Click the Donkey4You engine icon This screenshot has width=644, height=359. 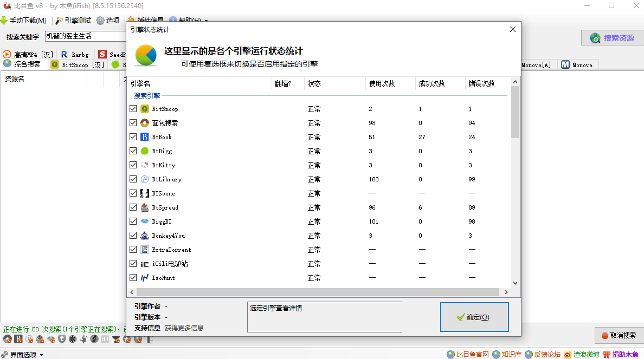145,236
